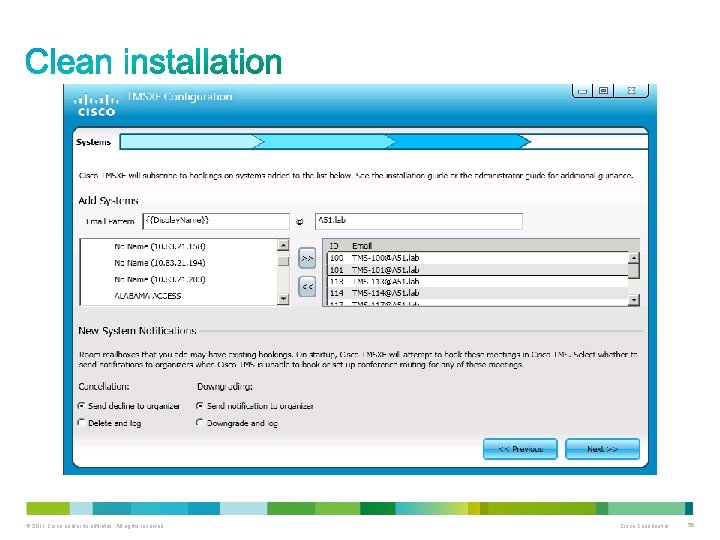Viewport: 720px width, 540px height.
Task: Click the Next button
Action: pos(602,449)
